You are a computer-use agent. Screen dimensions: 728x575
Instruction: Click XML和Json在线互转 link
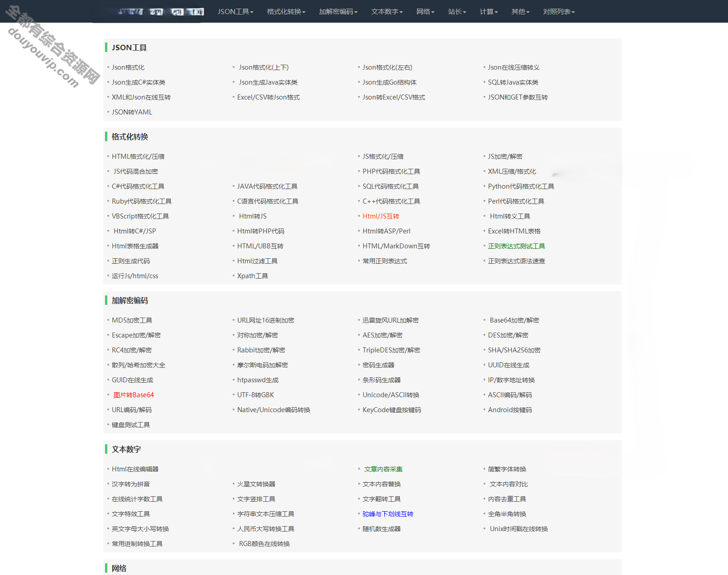pos(141,97)
